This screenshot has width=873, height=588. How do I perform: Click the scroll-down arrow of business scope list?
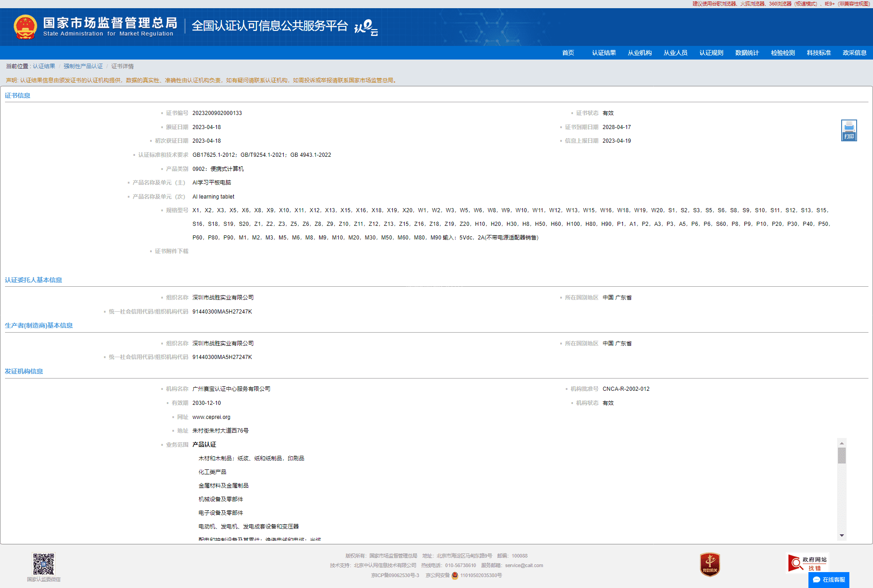pos(842,535)
